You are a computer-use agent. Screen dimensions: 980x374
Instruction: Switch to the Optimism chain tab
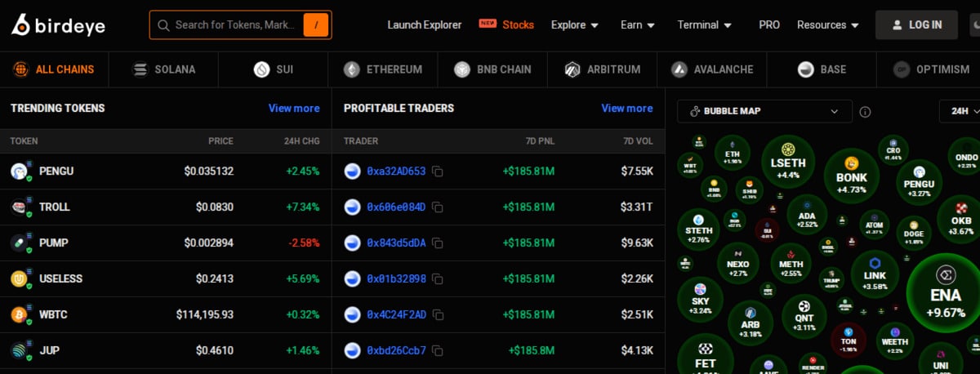931,69
